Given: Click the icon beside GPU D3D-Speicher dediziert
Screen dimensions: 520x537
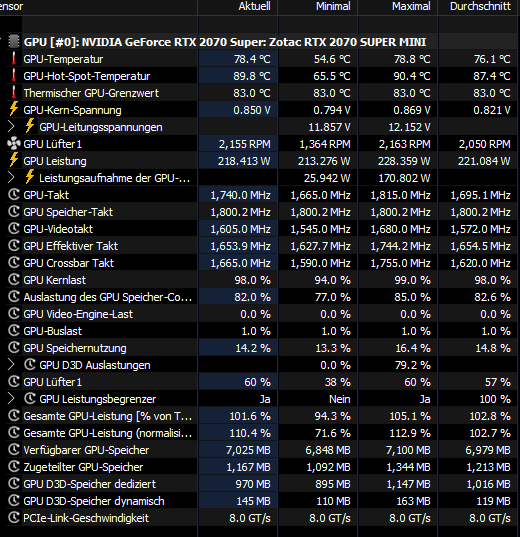Looking at the screenshot, I should pos(14,484).
